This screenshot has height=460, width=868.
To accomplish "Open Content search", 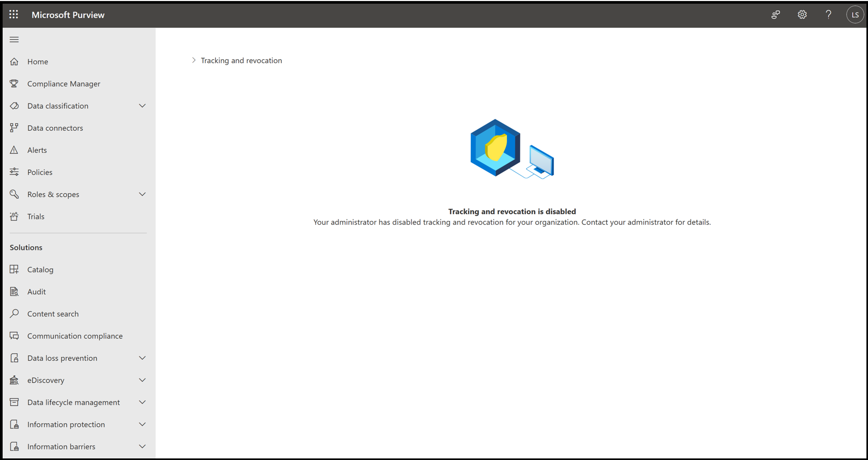I will [53, 314].
